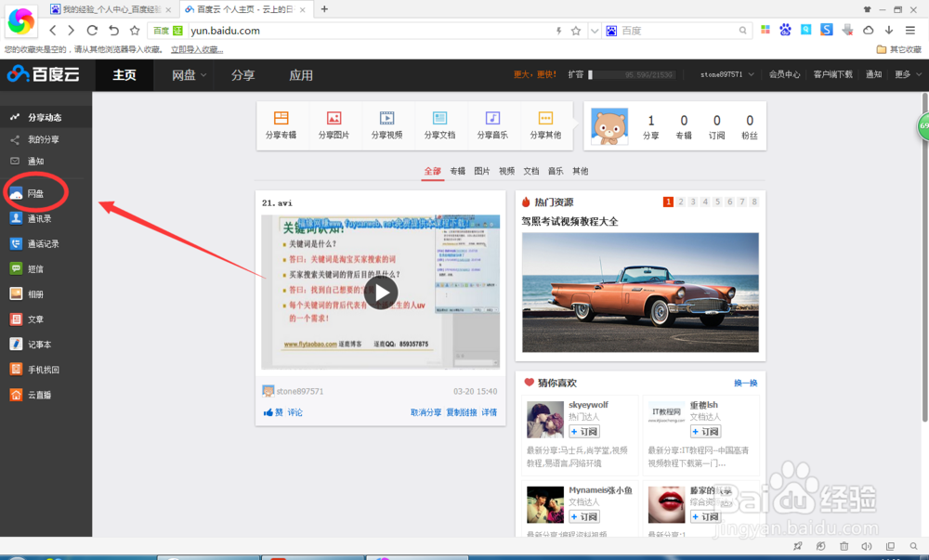Select 记事本 in the sidebar
The height and width of the screenshot is (560, 929).
pos(41,343)
